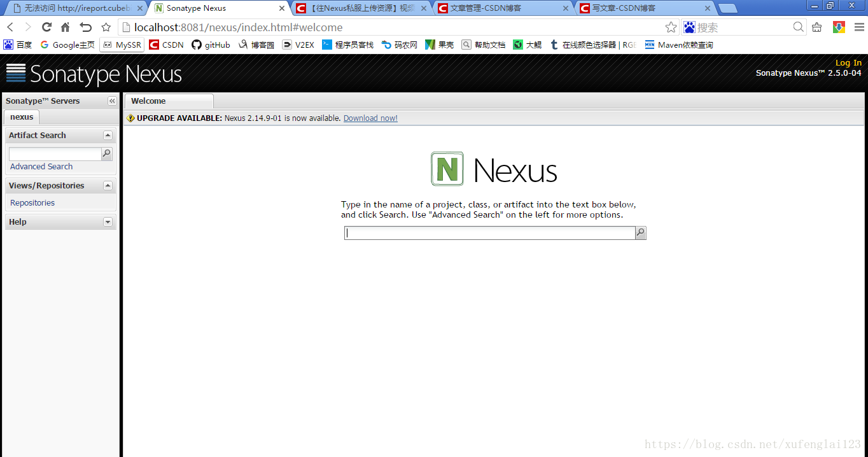Open a new browser tab

coord(727,8)
